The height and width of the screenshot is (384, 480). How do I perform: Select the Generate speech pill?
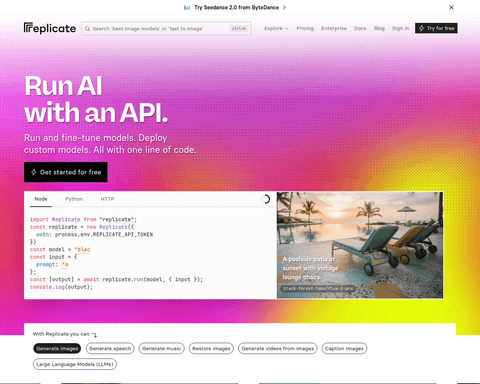click(110, 349)
